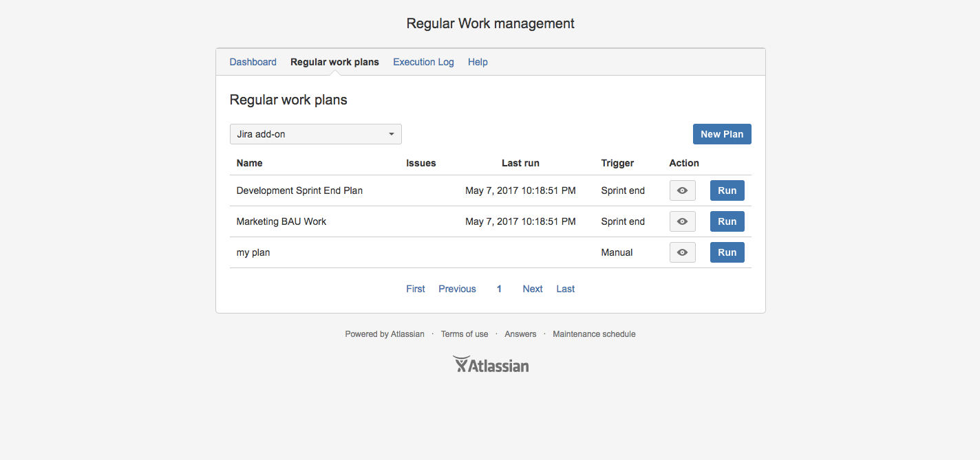The width and height of the screenshot is (980, 460).
Task: Click the Name column header
Action: [x=249, y=163]
